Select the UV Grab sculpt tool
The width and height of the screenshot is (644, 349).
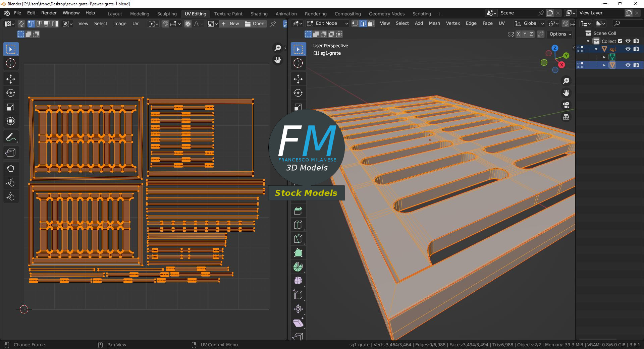pos(11,168)
